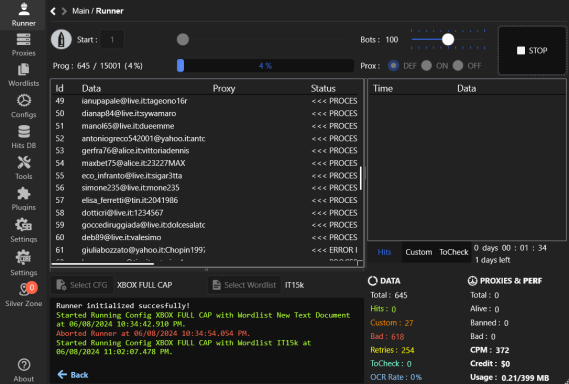Viewport: 569px width, 384px height.
Task: Switch to the Hits tab
Action: point(384,252)
